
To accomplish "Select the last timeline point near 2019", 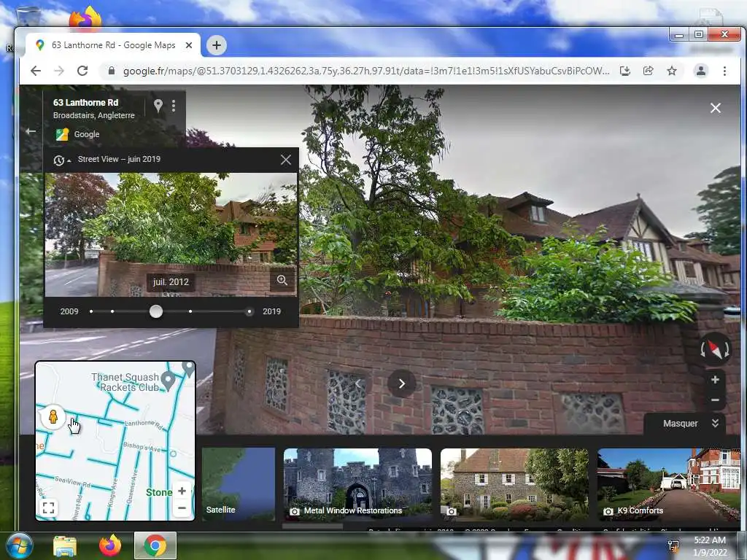I will [249, 311].
